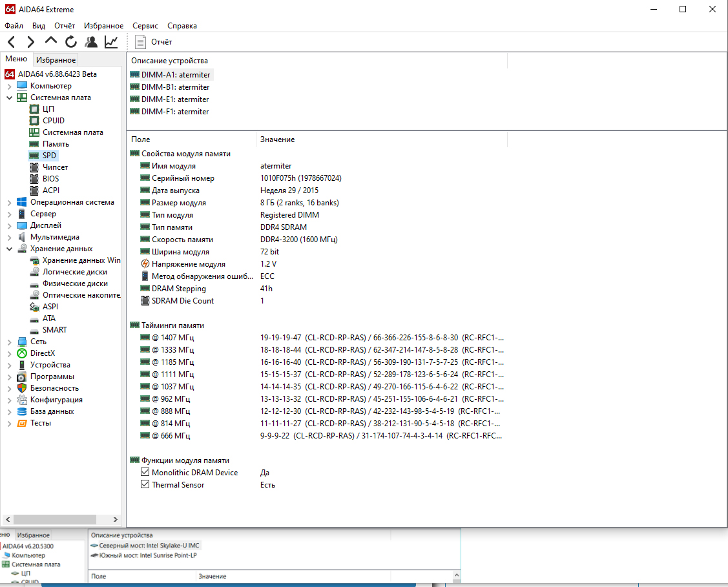Click sidebar horizontal scrollbar right arrow
Screen dimensions: 728x587
116,520
